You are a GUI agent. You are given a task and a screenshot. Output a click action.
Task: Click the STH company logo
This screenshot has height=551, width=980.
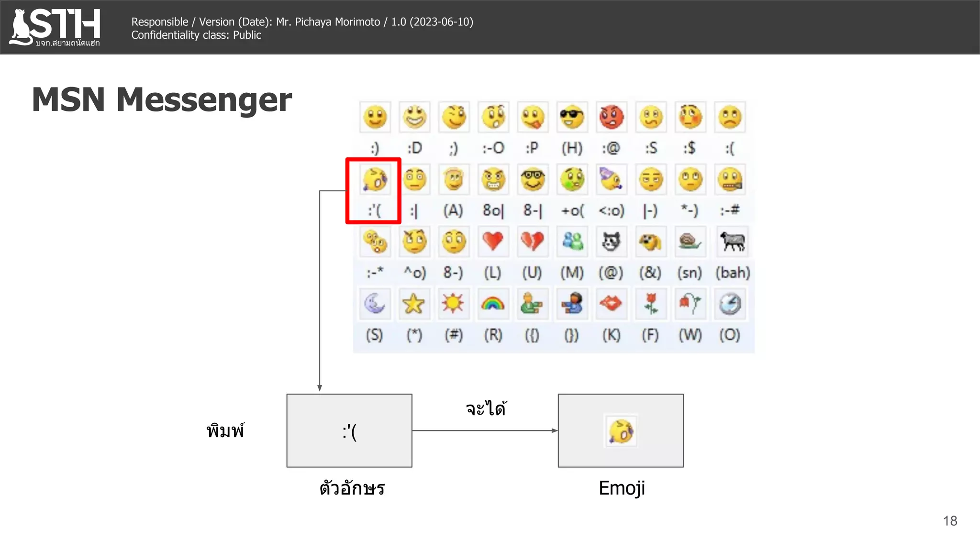(x=55, y=27)
